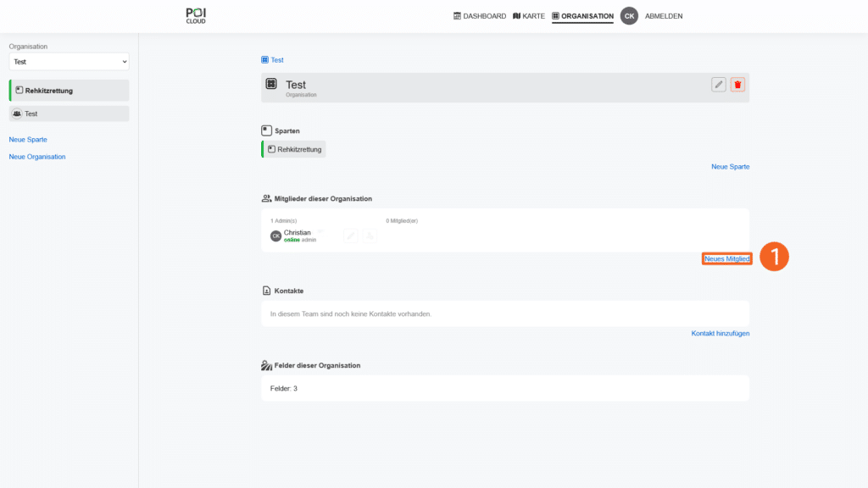Click the member role icon beside Christian
Screen dimensions: 868x488
point(370,236)
